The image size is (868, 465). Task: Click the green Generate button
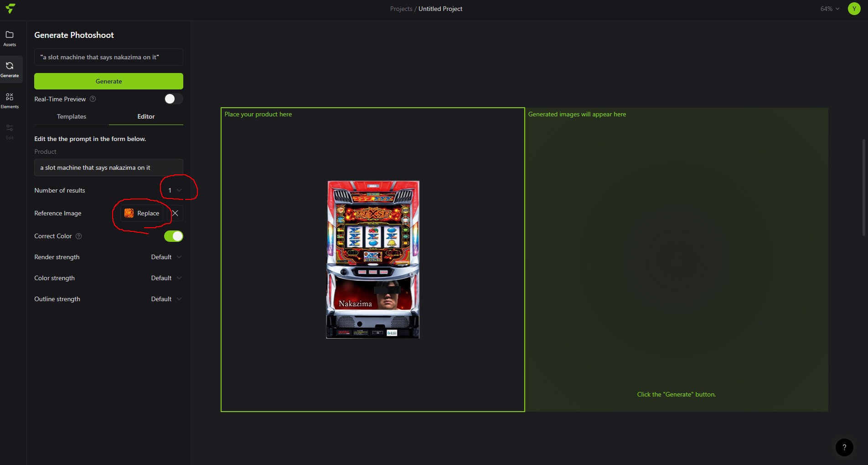(x=108, y=81)
